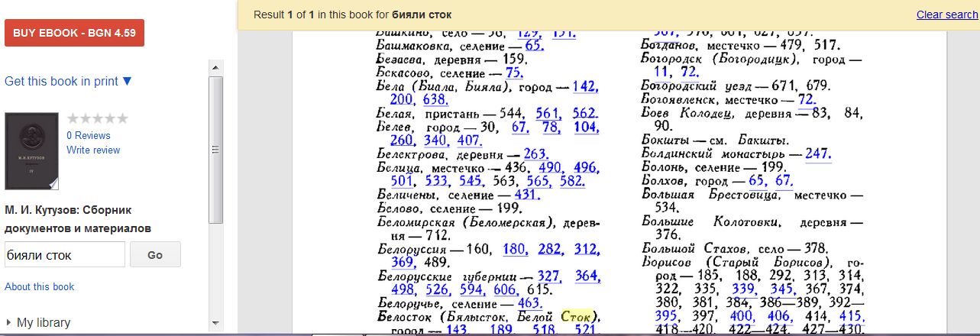Viewport: 980px width, 336px height.
Task: Open the 0 Reviews link
Action: [89, 135]
